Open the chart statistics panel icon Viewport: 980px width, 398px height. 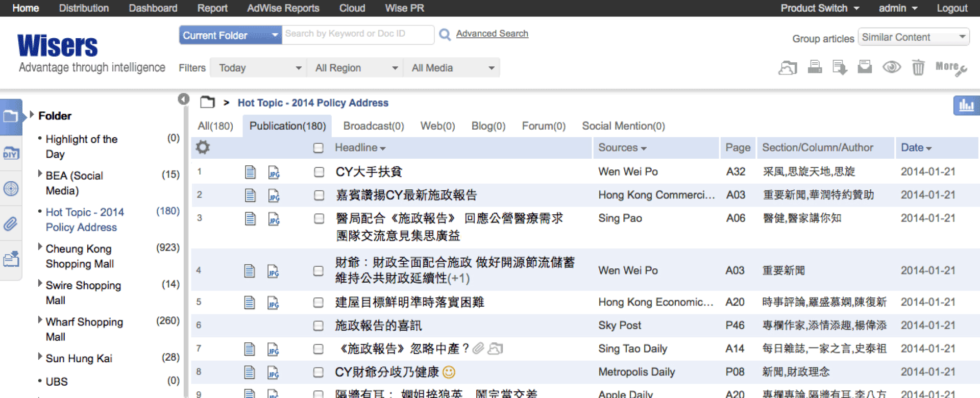[x=966, y=106]
